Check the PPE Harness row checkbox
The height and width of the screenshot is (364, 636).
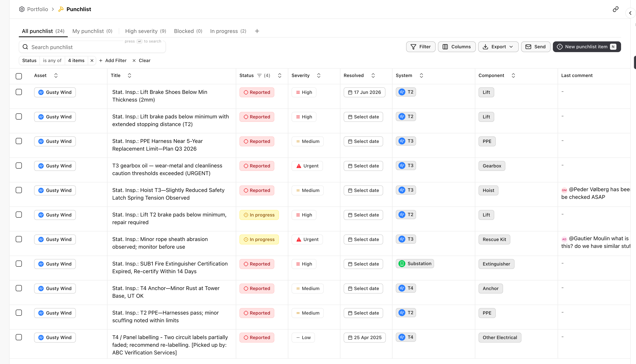tap(19, 141)
